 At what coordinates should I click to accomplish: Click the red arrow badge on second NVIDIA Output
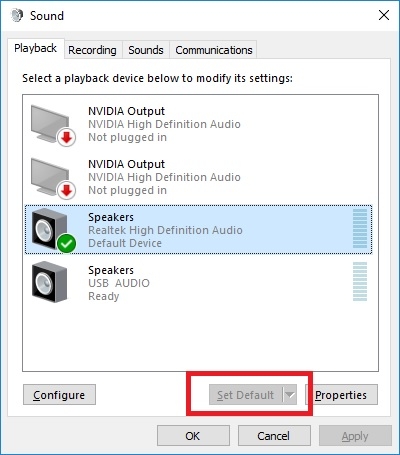67,190
